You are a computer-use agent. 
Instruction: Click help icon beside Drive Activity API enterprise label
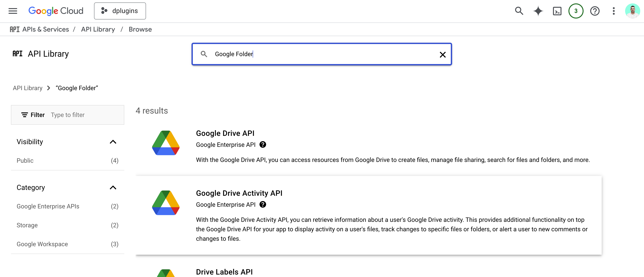pyautogui.click(x=263, y=204)
